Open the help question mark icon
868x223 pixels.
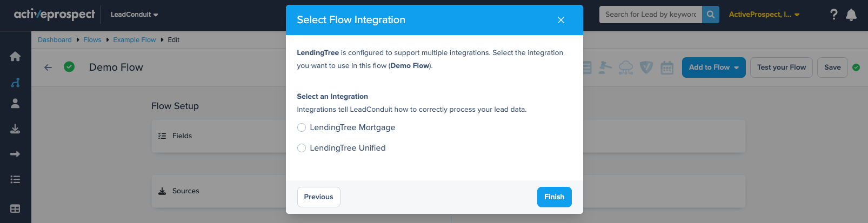click(x=834, y=15)
